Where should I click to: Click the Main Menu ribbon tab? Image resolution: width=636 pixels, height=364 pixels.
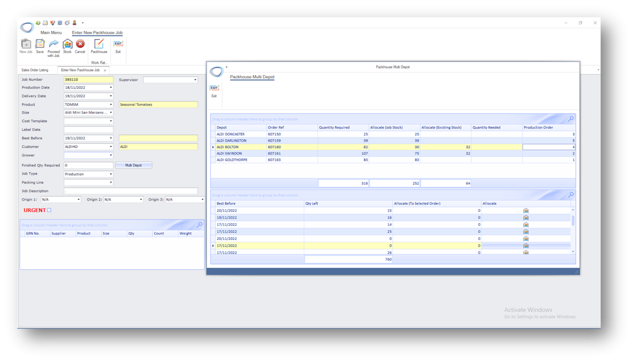tap(51, 32)
